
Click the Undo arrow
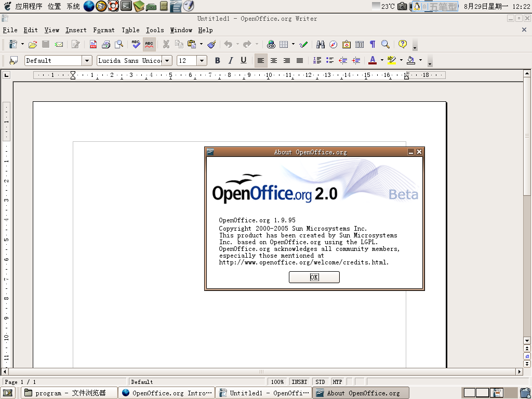pos(229,44)
